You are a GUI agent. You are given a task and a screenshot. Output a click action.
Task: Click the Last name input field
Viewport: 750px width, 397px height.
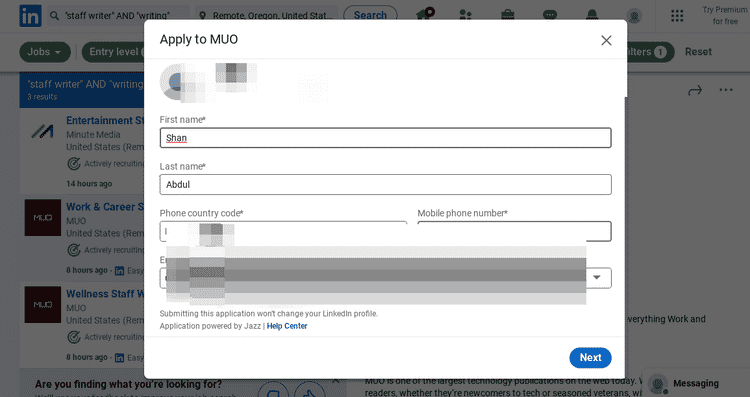[x=386, y=185]
